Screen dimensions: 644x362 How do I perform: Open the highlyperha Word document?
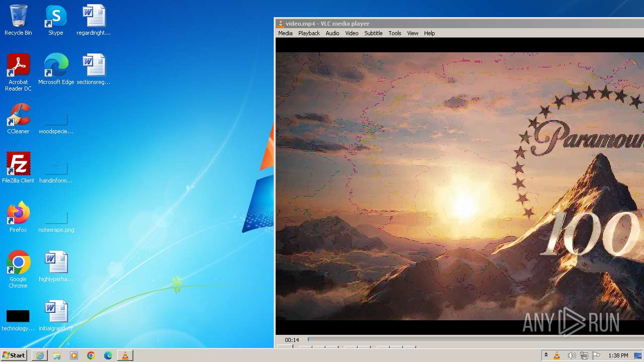pyautogui.click(x=56, y=266)
